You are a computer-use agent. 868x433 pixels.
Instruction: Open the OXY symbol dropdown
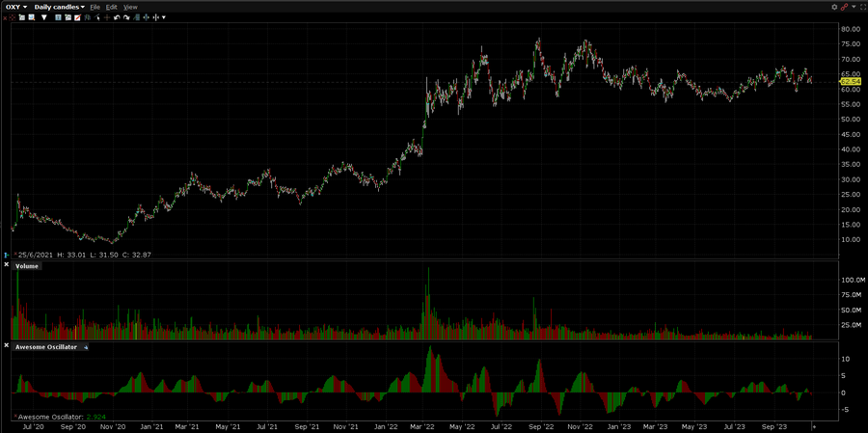(x=16, y=7)
